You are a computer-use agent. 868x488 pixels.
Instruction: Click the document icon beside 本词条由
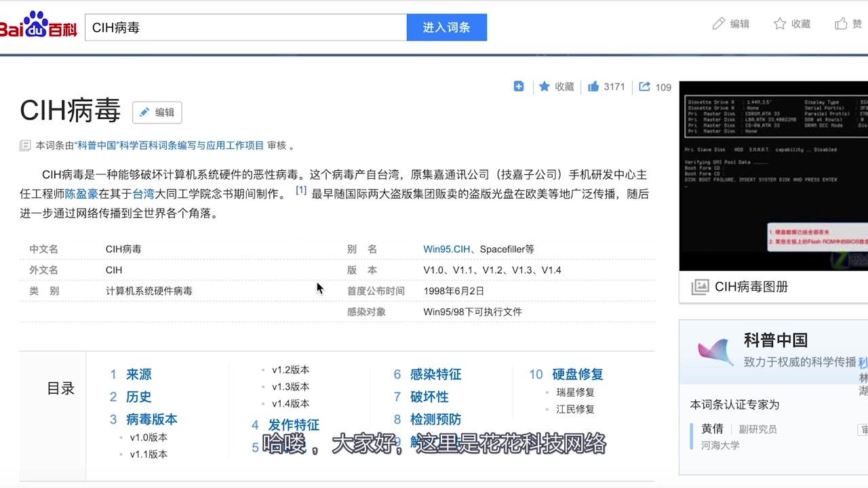[x=25, y=145]
